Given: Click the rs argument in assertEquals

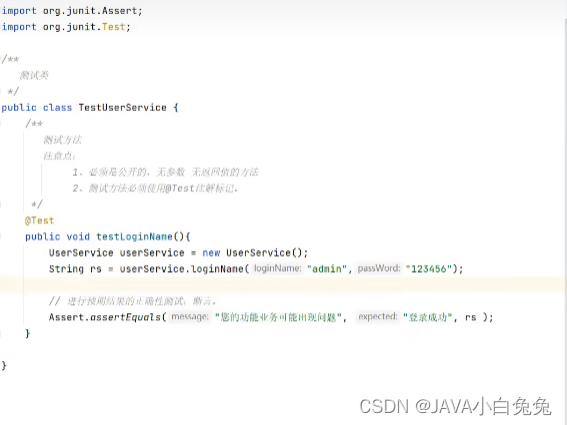Looking at the screenshot, I should [x=470, y=317].
